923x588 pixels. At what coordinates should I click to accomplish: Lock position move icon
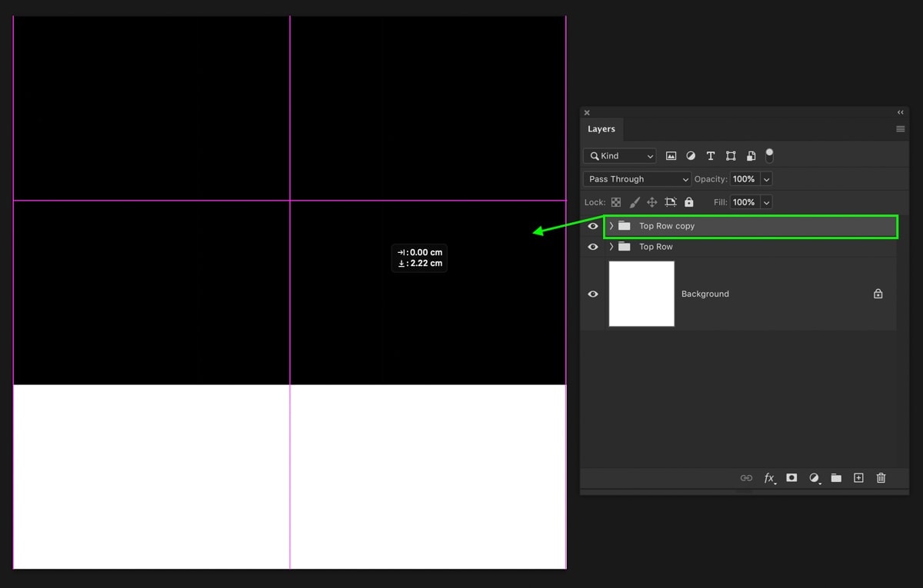pyautogui.click(x=651, y=202)
